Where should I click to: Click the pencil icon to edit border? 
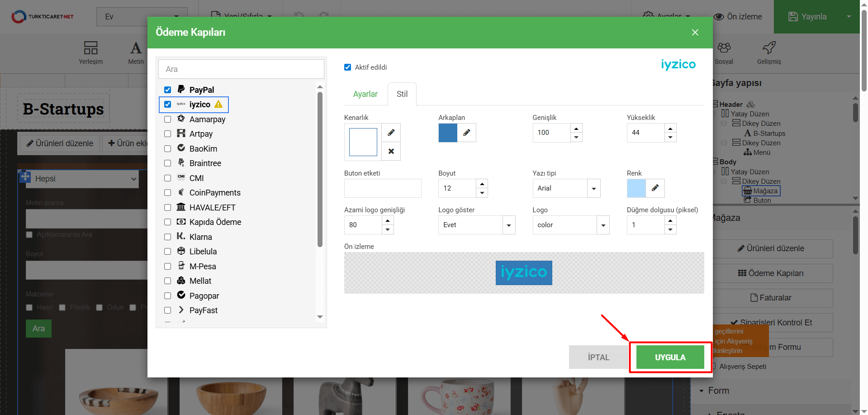(391, 133)
